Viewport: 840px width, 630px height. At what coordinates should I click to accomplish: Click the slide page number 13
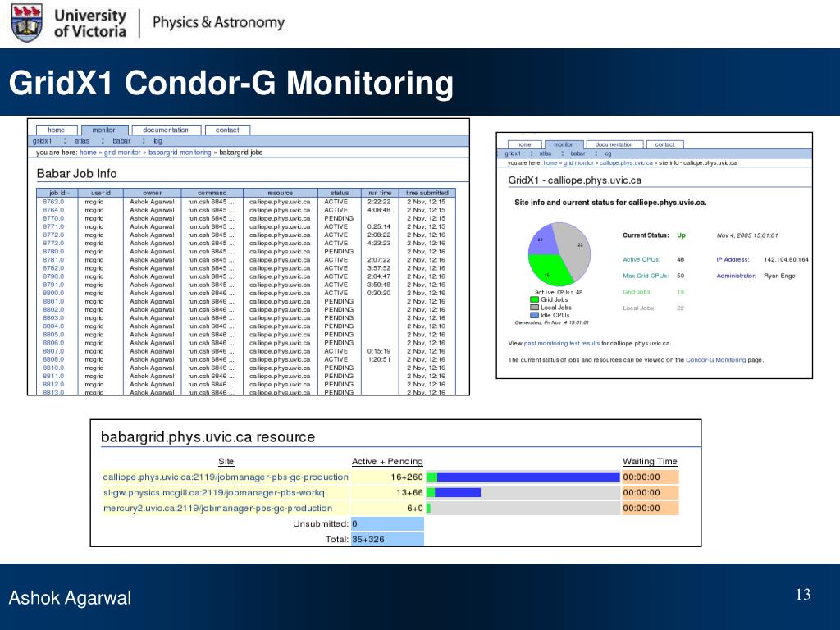click(x=803, y=595)
